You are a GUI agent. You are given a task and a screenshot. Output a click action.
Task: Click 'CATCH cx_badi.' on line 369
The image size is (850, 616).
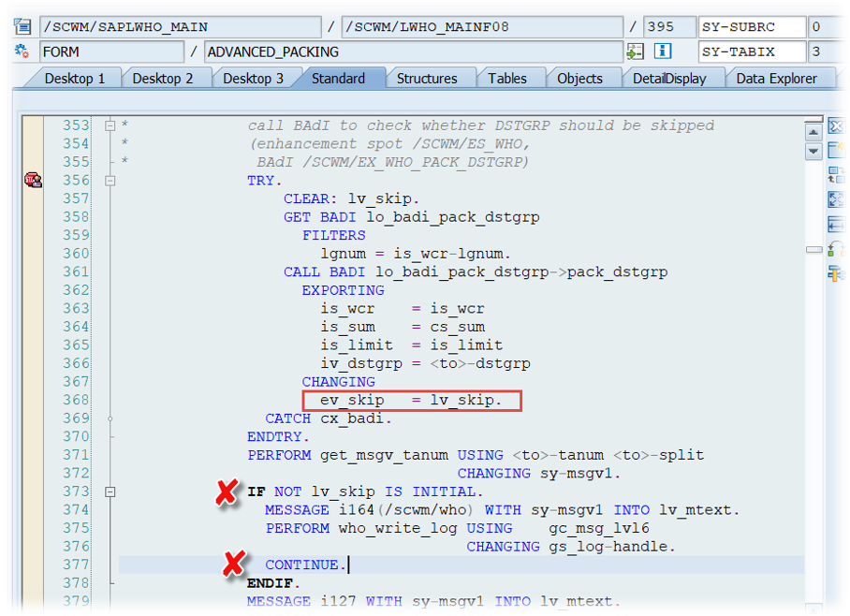tap(328, 418)
